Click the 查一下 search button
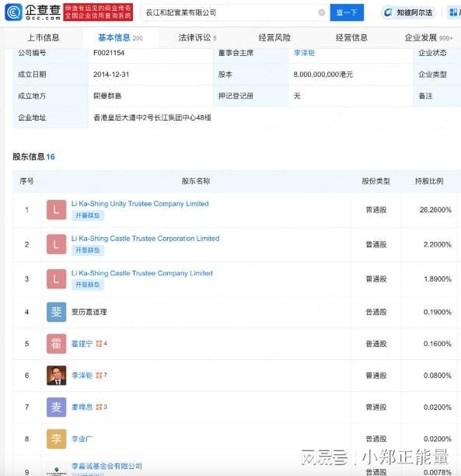The width and height of the screenshot is (461, 476). [x=347, y=12]
